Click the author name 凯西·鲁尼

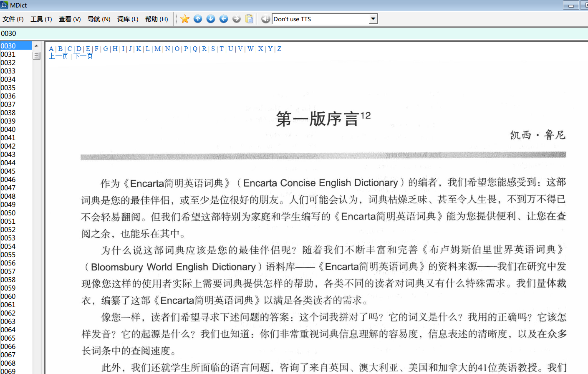[538, 135]
